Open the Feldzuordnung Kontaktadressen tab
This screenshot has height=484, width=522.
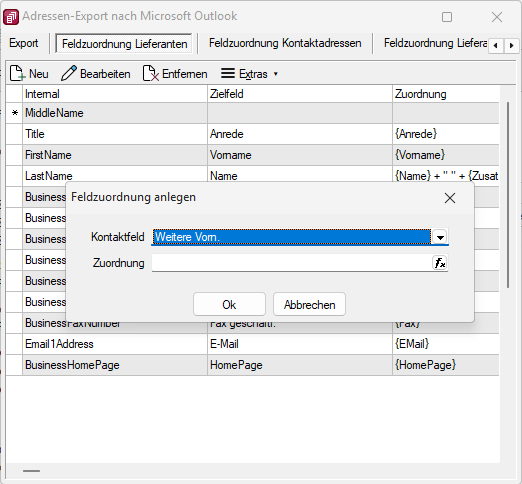click(285, 43)
